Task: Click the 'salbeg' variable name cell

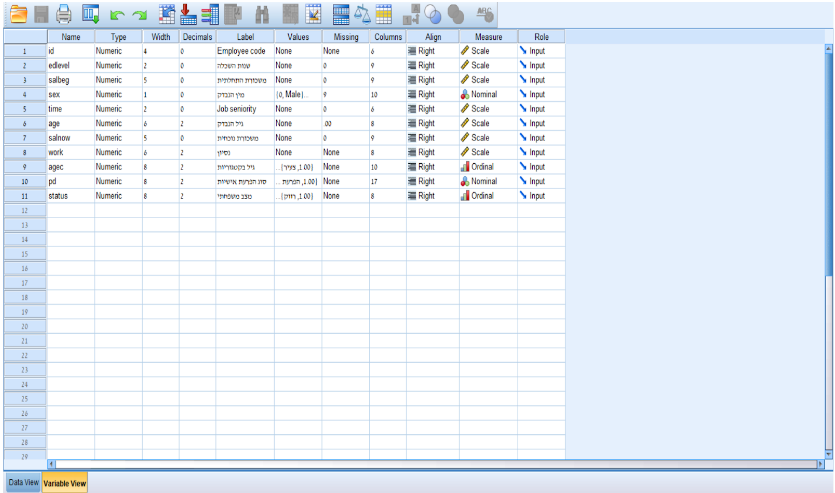Action: coord(71,80)
